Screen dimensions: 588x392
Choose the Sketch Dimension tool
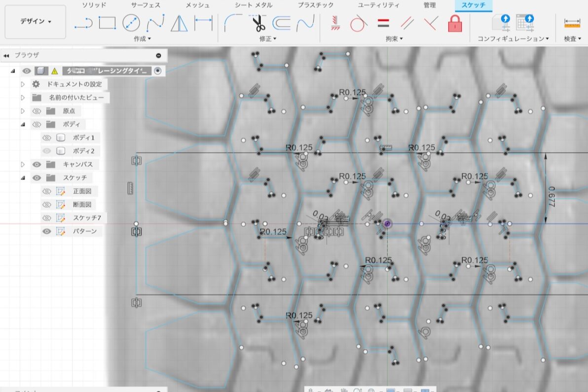click(x=203, y=23)
